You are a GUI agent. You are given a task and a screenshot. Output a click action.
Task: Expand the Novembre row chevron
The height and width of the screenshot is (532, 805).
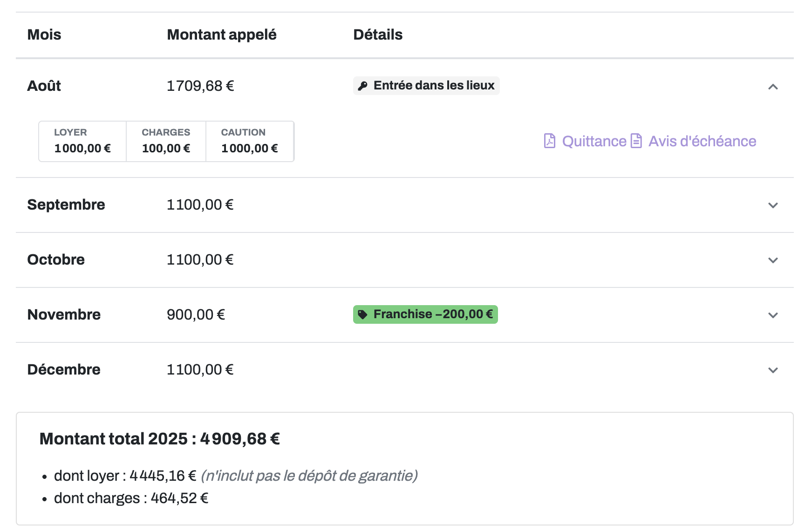773,315
